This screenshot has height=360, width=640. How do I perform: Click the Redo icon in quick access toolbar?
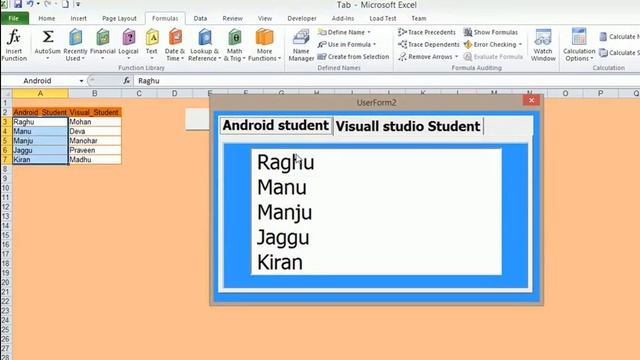[48, 4]
